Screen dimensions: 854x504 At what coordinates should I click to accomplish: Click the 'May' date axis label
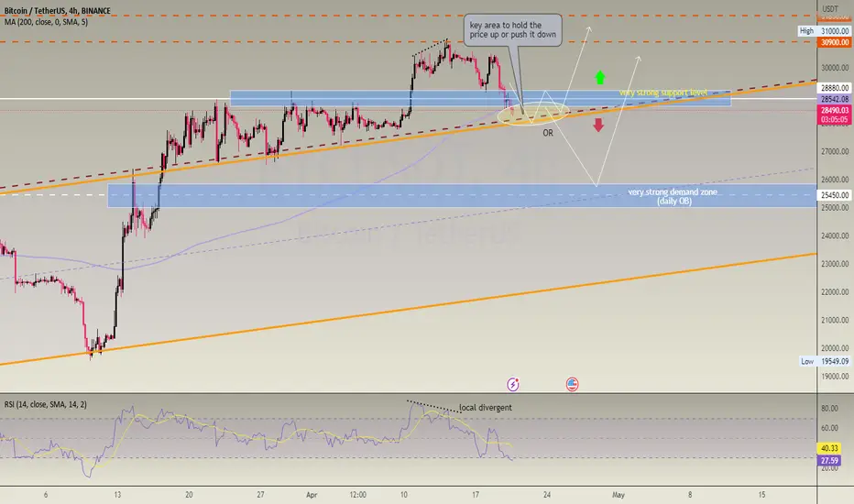[x=619, y=495]
